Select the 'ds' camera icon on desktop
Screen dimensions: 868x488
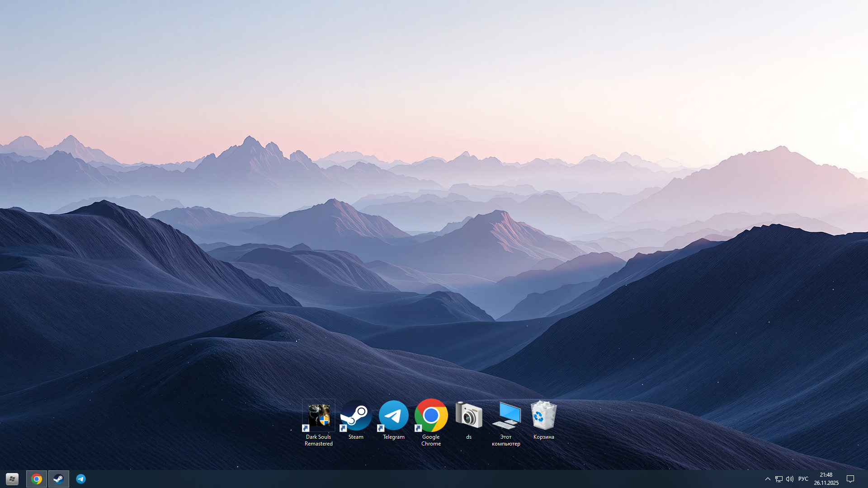click(x=468, y=415)
